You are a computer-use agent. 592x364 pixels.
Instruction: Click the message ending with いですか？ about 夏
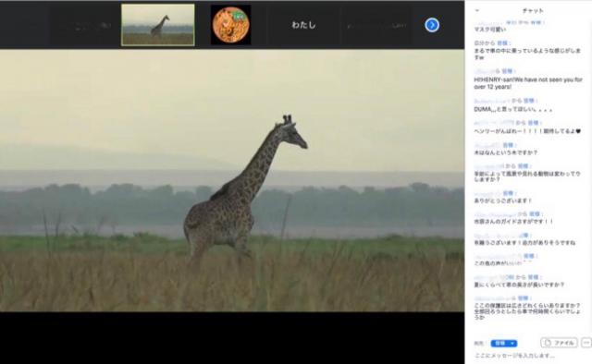tap(519, 285)
